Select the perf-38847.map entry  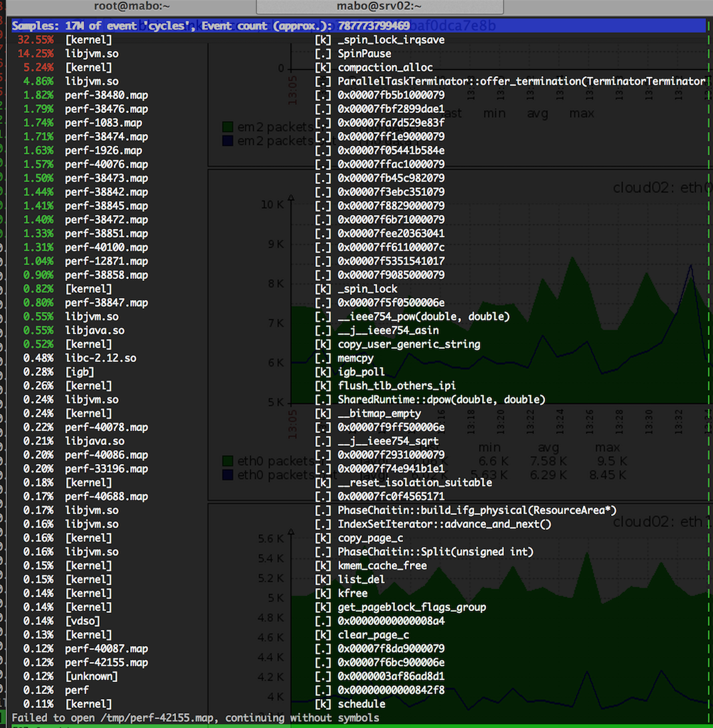(106, 303)
